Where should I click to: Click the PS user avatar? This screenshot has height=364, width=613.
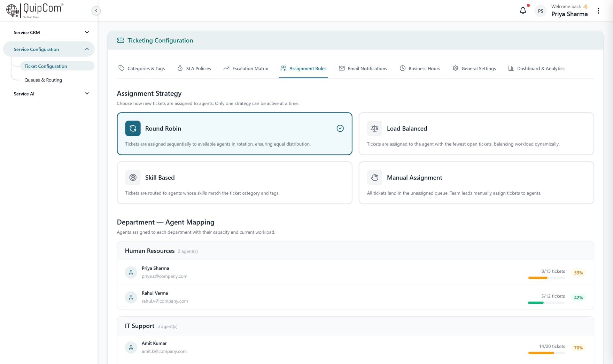click(541, 11)
